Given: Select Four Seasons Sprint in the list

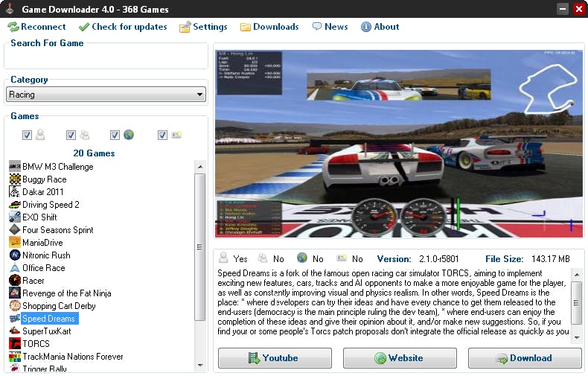Looking at the screenshot, I should pyautogui.click(x=58, y=229).
